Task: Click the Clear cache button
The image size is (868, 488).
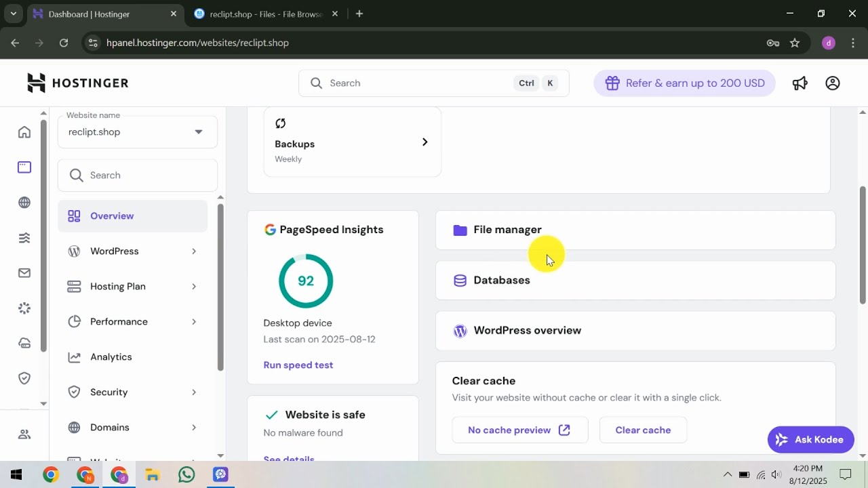Action: coord(643,430)
